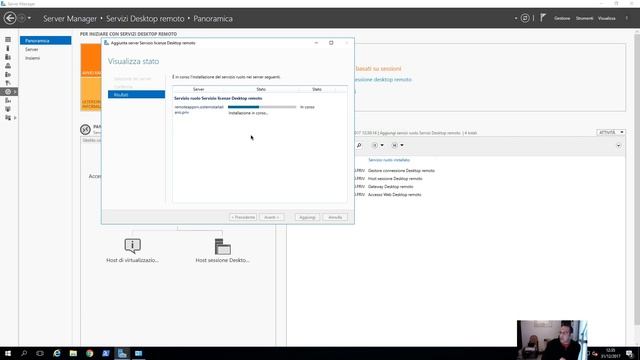The width and height of the screenshot is (640, 360).
Task: Open the navigation history dropdown arrow
Action: [29, 18]
